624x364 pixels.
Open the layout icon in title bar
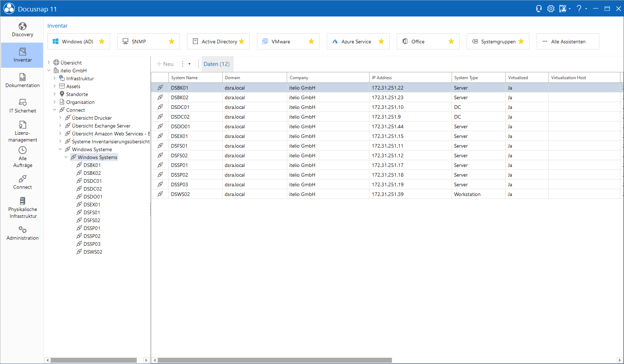coord(563,9)
